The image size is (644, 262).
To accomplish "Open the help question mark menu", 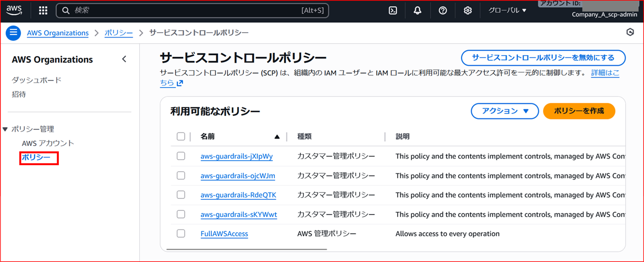I will tap(443, 11).
